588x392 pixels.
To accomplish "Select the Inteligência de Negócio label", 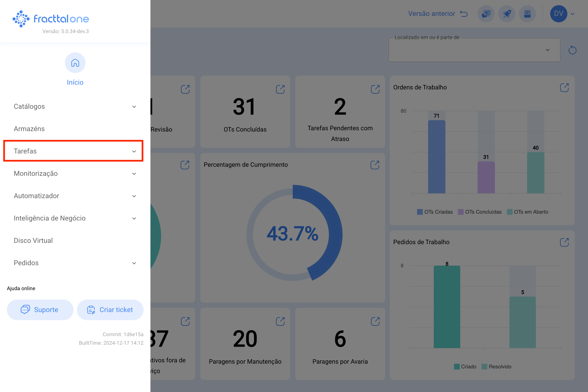I will [50, 218].
